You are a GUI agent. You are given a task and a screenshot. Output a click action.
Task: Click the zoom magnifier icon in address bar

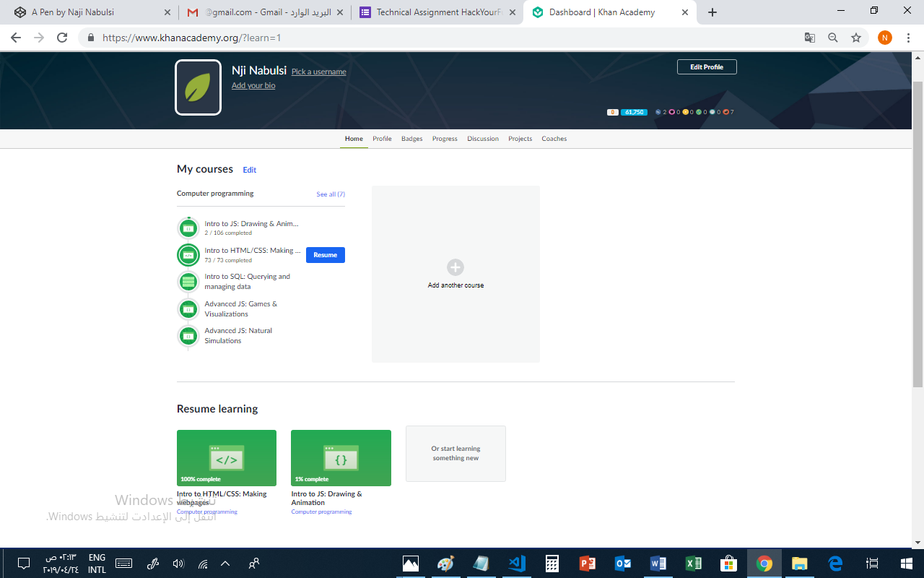click(x=833, y=38)
